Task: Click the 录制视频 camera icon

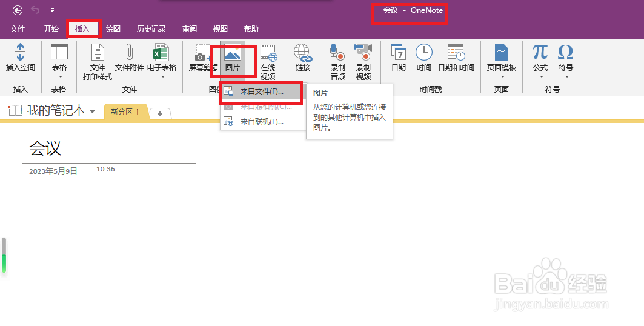Action: click(x=363, y=52)
